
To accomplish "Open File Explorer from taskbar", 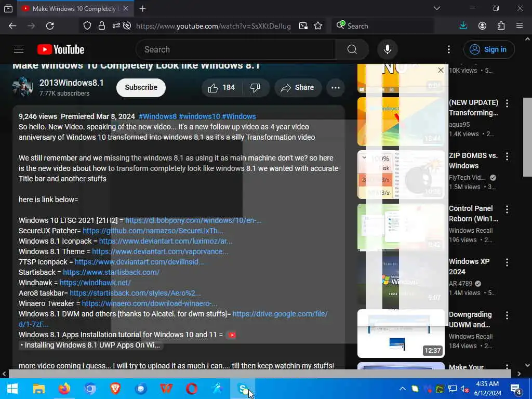I will click(38, 389).
